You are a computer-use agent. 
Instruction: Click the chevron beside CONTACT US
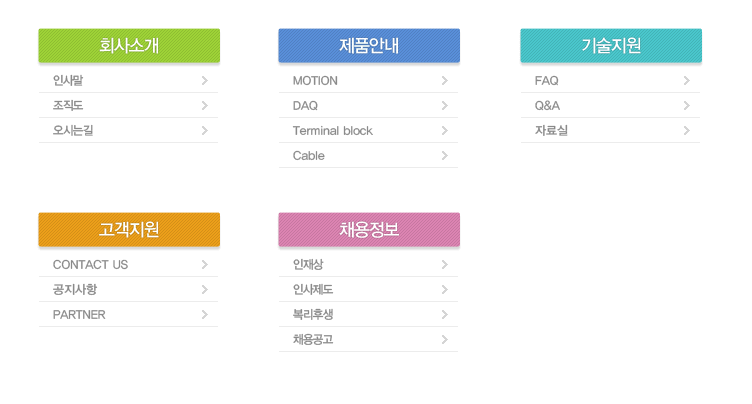tap(205, 265)
